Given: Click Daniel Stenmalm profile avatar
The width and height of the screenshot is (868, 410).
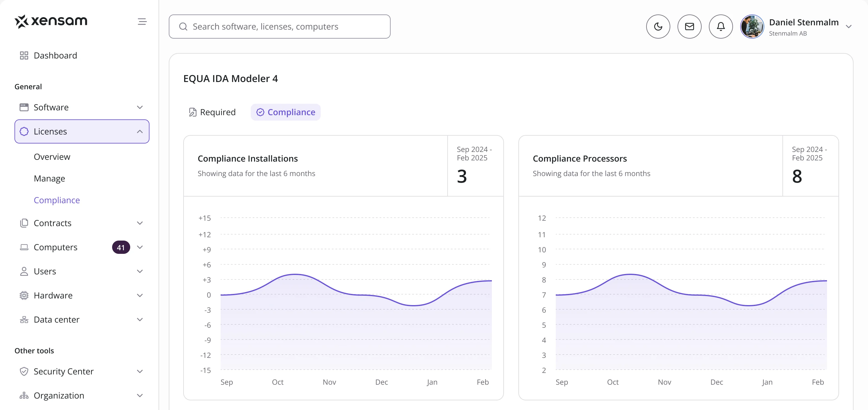Looking at the screenshot, I should click(x=752, y=27).
